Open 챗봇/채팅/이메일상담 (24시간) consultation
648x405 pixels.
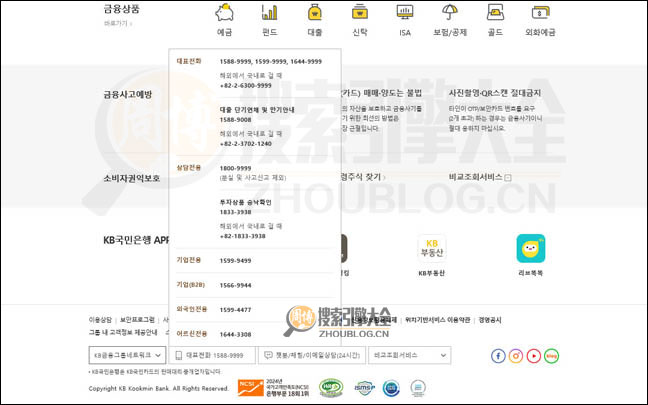tap(311, 355)
